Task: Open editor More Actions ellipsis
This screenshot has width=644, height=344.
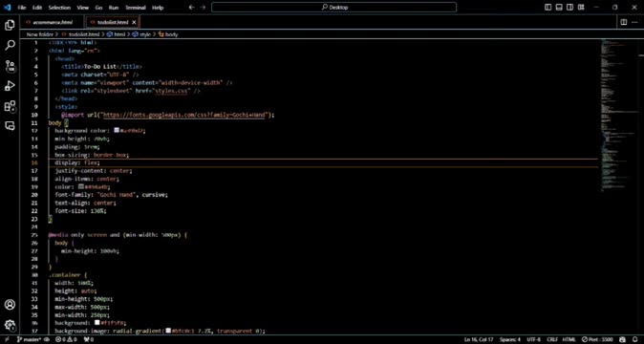Action: pyautogui.click(x=634, y=22)
